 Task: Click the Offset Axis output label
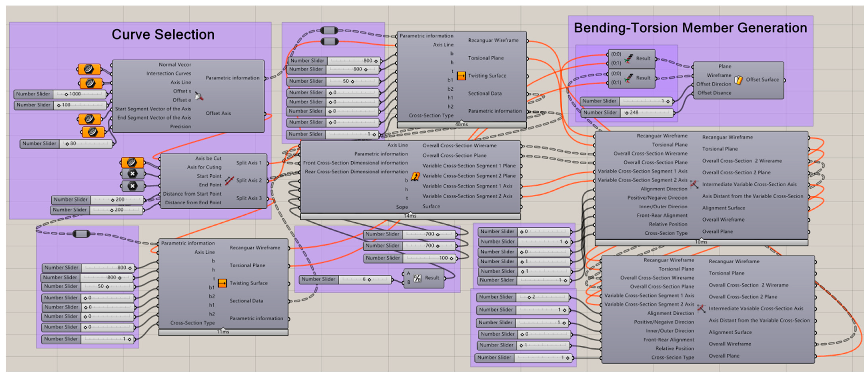tap(218, 113)
